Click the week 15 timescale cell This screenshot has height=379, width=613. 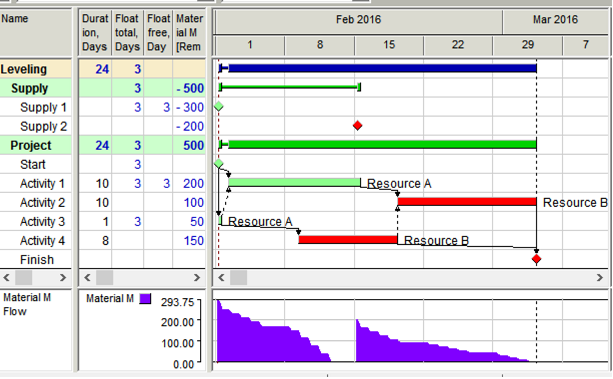(x=389, y=45)
